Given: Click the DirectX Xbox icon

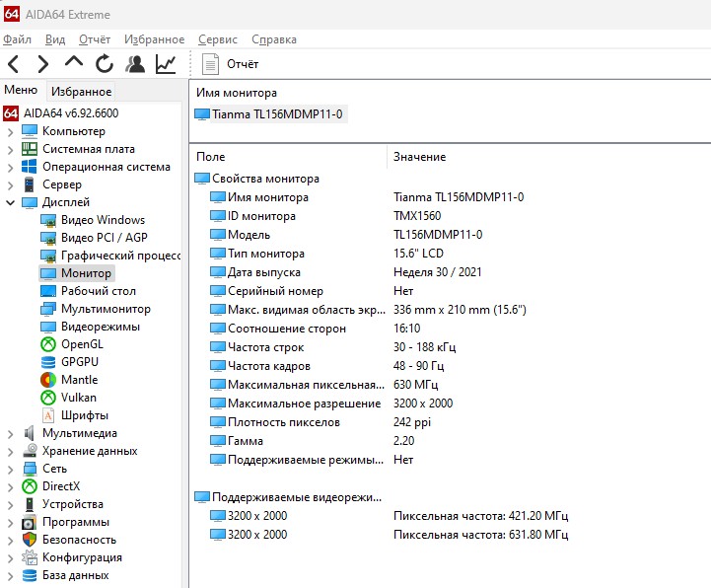Looking at the screenshot, I should [x=30, y=486].
